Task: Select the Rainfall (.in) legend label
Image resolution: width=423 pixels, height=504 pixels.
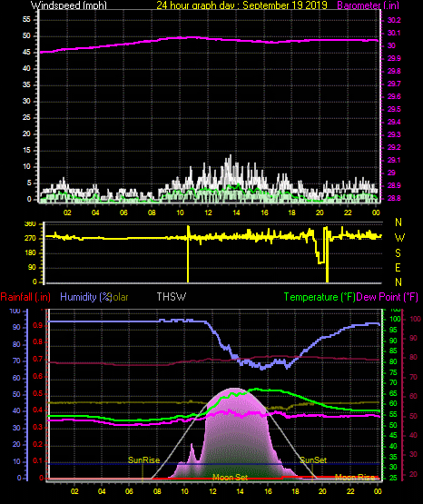Action: 25,297
